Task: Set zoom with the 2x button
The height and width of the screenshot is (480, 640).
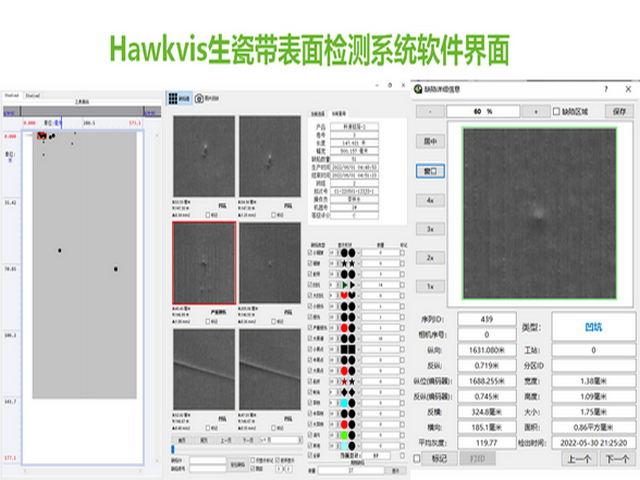Action: pyautogui.click(x=430, y=258)
